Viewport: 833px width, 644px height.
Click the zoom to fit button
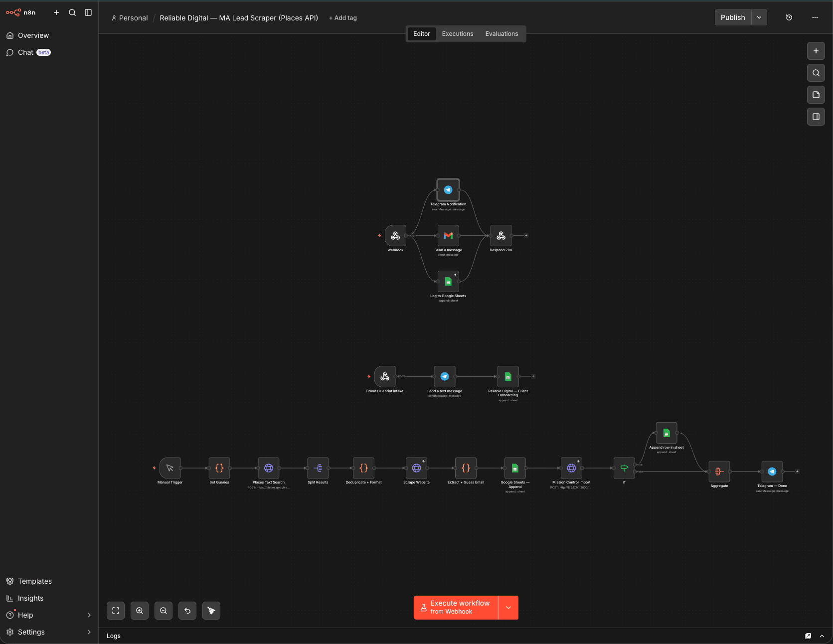[x=116, y=611]
